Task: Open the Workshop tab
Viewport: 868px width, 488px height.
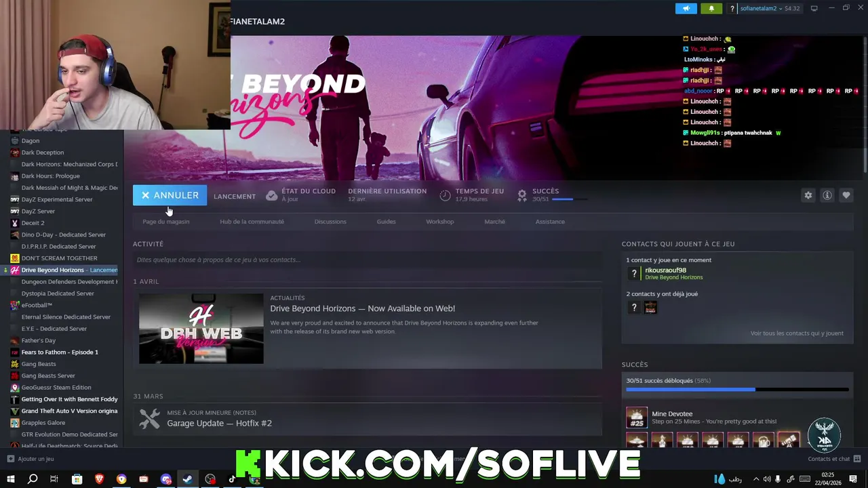Action: 440,222
